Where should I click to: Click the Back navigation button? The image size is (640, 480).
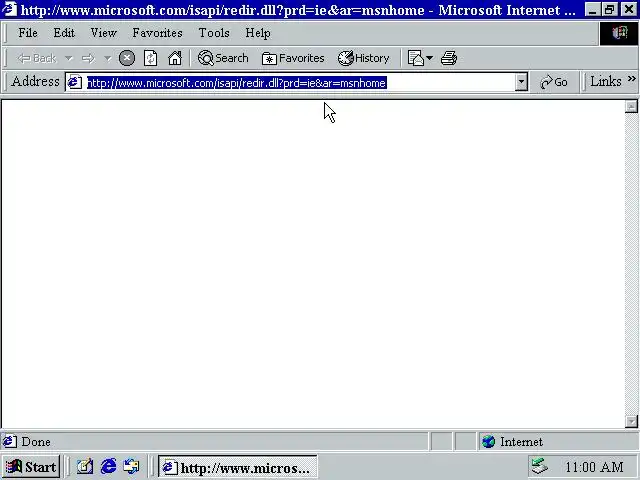(36, 58)
